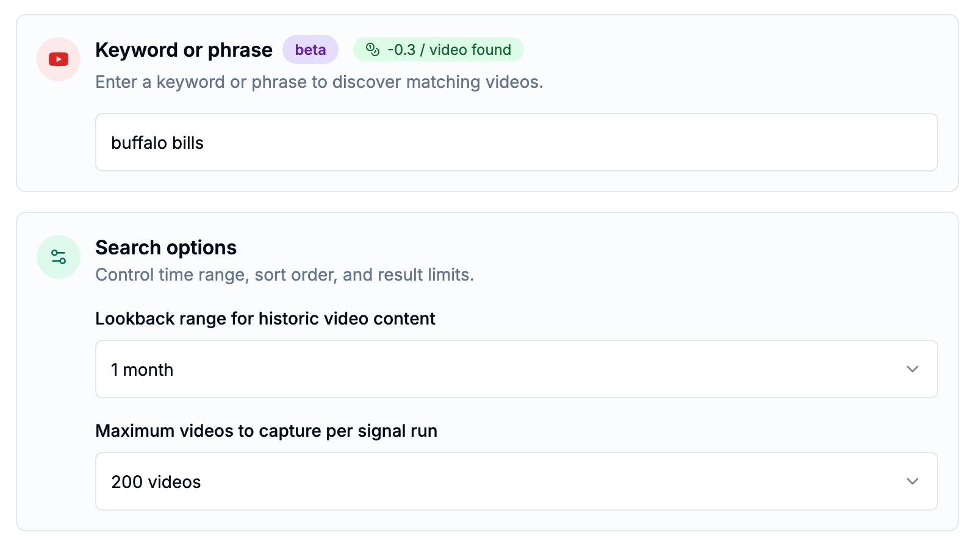Screen dimensions: 976x560
Task: Focus the buffalo bills keyword input field
Action: pyautogui.click(x=517, y=142)
